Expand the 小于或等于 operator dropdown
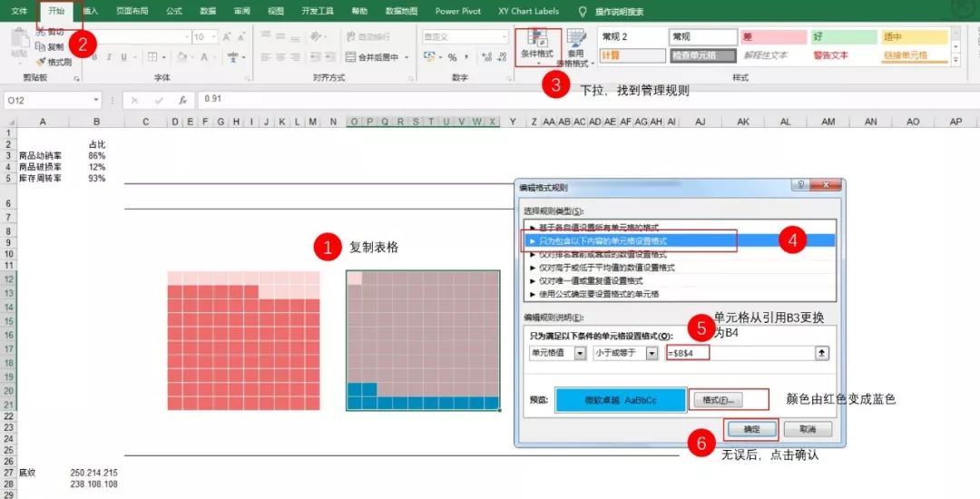The width and height of the screenshot is (980, 499). (x=652, y=353)
